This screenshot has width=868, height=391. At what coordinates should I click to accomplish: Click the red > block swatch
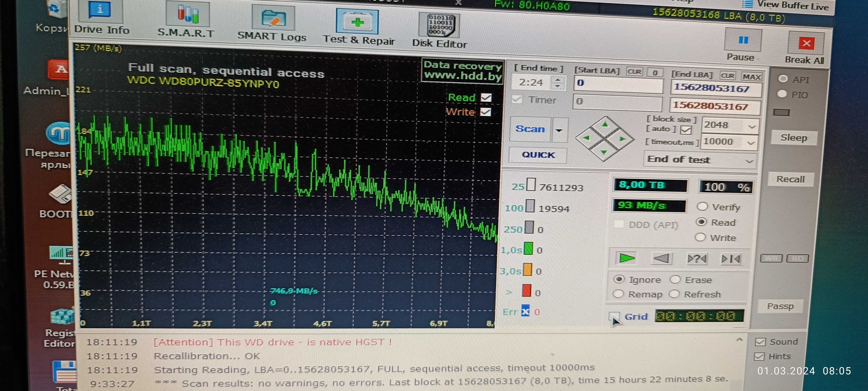(x=526, y=290)
